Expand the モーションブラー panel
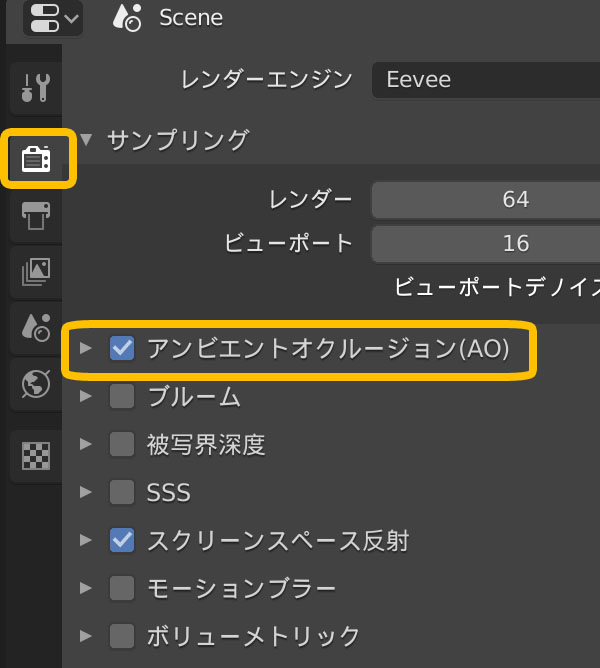Viewport: 600px width, 668px height. pyautogui.click(x=86, y=588)
